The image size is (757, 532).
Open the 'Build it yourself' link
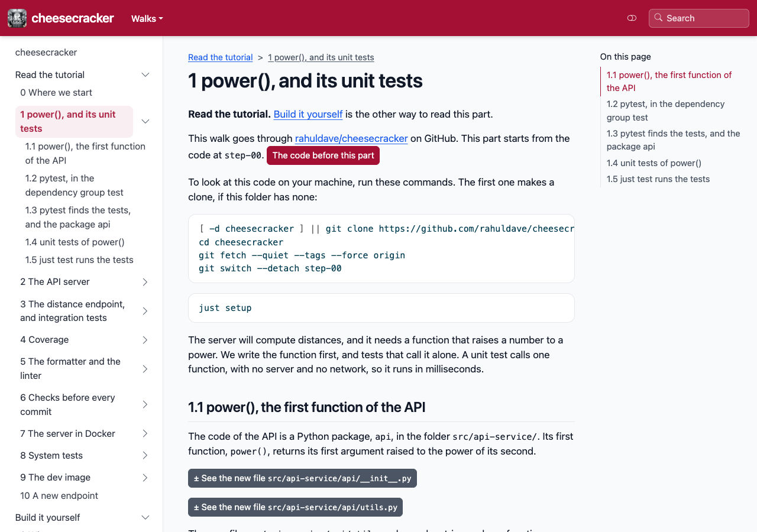[x=308, y=114]
